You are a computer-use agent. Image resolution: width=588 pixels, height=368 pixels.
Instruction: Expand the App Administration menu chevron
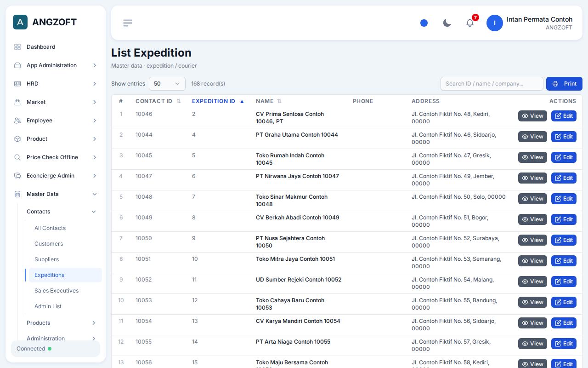tap(95, 65)
